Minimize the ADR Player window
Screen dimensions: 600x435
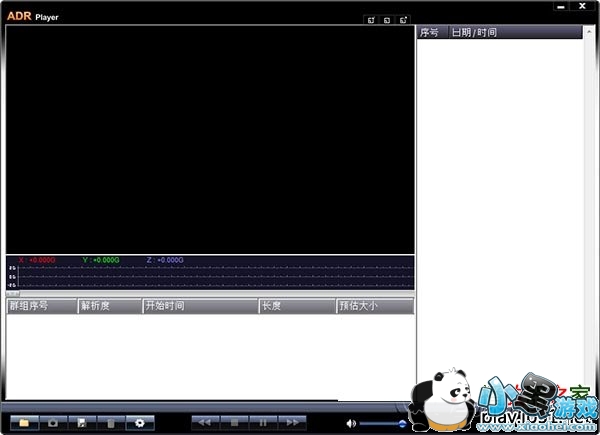[x=561, y=6]
